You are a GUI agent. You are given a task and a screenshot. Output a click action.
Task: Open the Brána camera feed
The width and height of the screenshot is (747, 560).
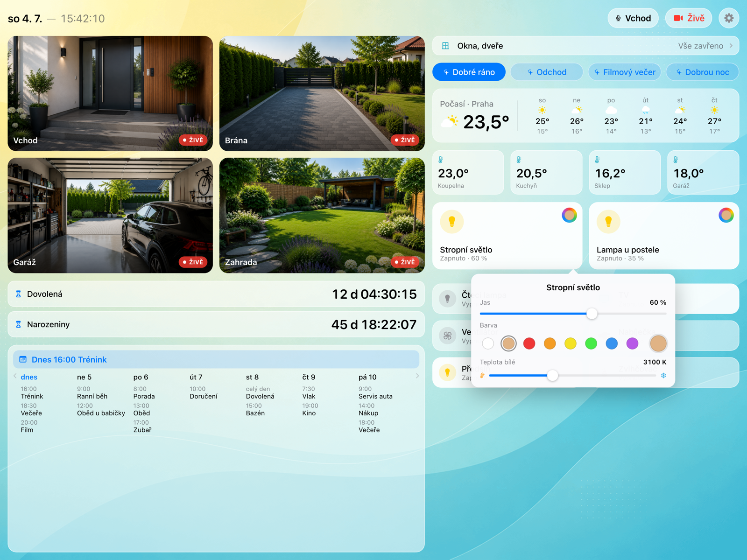click(322, 93)
